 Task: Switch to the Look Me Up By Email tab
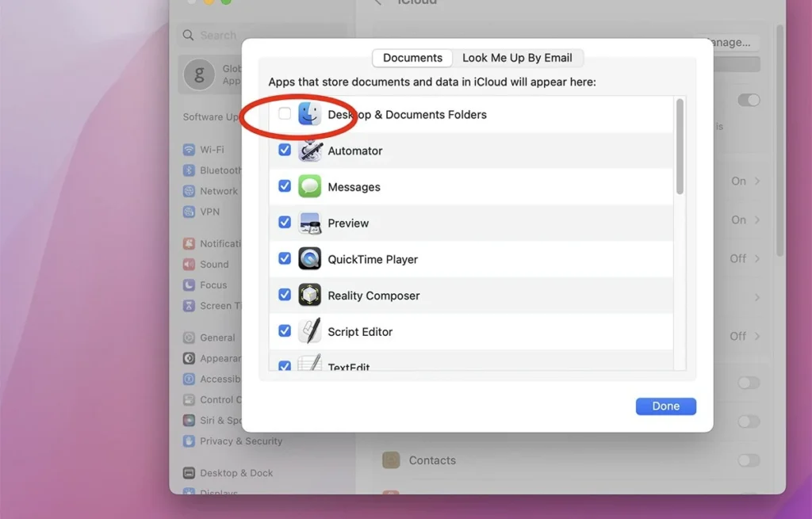click(x=517, y=58)
